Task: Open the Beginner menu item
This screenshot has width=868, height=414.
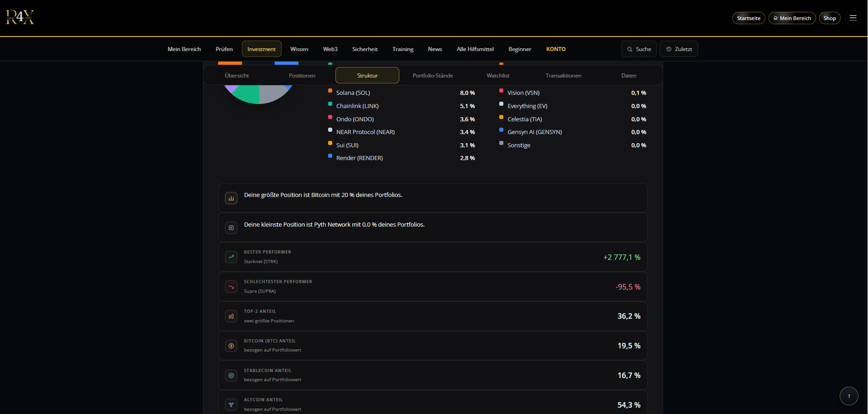Action: (x=520, y=49)
